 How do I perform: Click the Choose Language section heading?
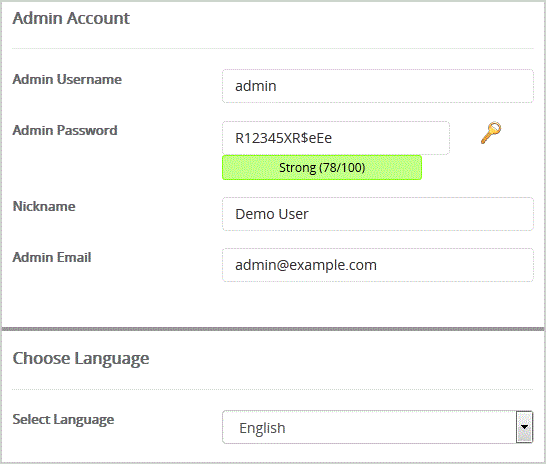[x=81, y=359]
